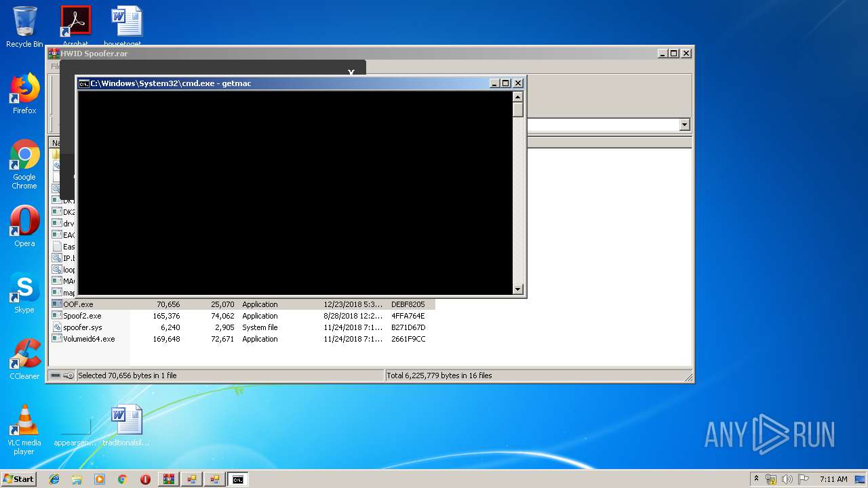Click the status text Selected 70,656 bytes
The width and height of the screenshot is (868, 488).
click(x=129, y=375)
